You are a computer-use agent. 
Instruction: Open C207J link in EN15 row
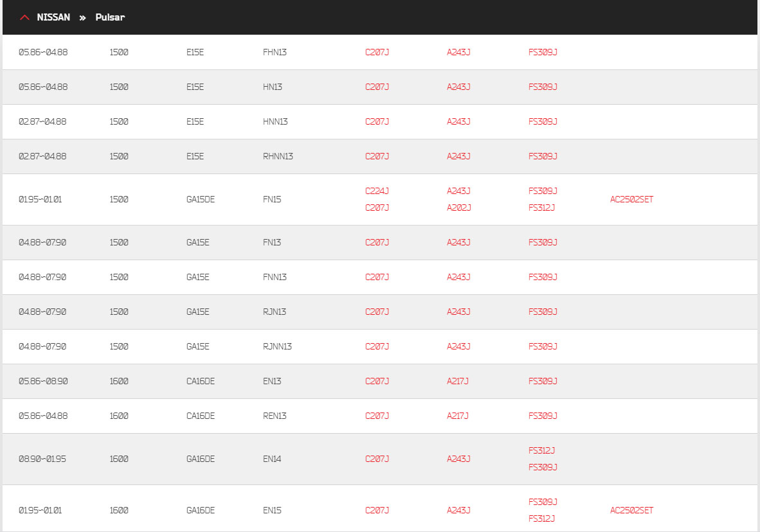(377, 510)
